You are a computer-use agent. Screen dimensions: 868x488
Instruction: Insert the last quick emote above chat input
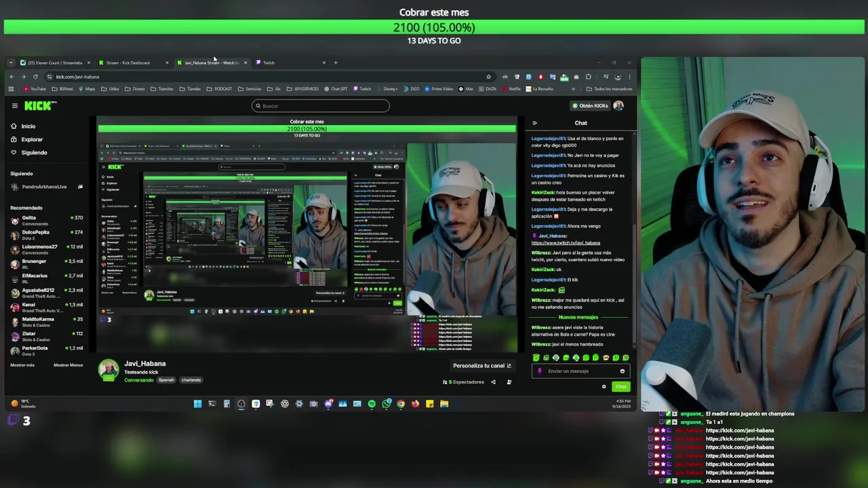(x=625, y=358)
